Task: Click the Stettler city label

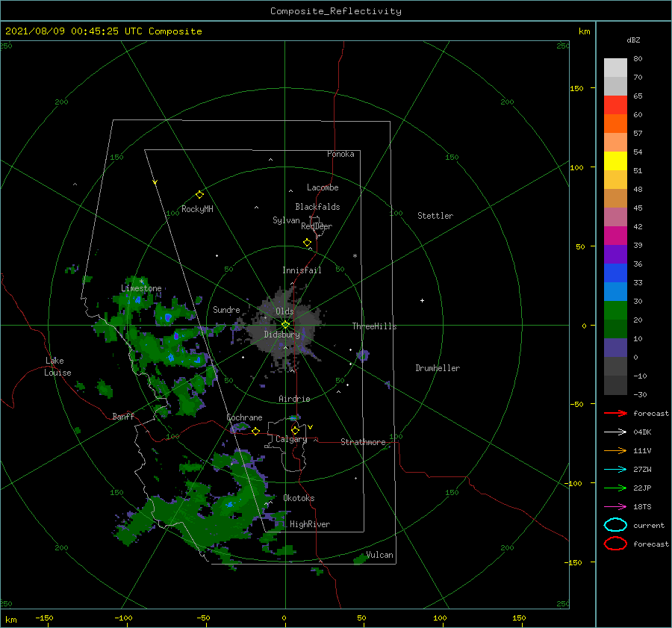Action: pyautogui.click(x=435, y=216)
